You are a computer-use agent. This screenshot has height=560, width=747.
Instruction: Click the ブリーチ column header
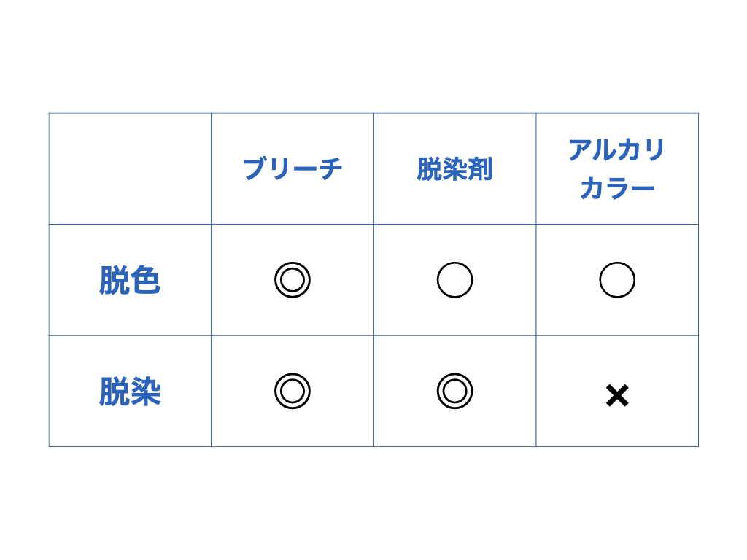[x=293, y=169]
